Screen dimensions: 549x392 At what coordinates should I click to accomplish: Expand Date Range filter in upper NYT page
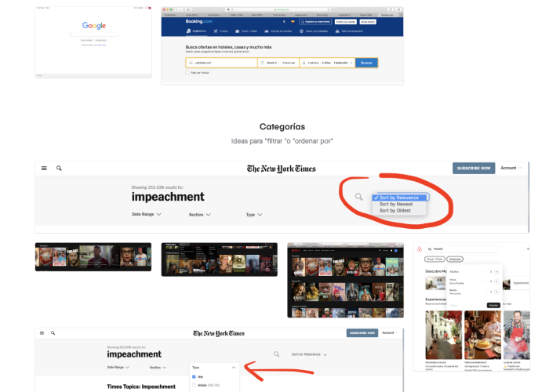[147, 214]
